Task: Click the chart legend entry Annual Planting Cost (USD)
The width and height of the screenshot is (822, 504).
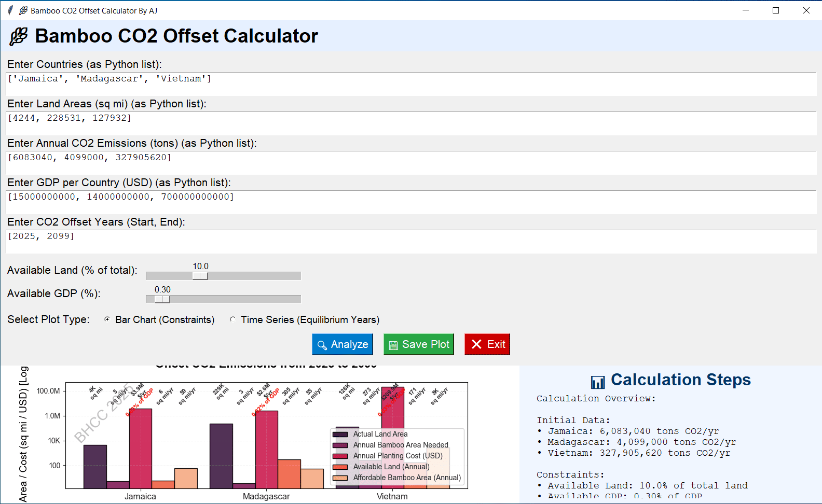Action: tap(398, 456)
